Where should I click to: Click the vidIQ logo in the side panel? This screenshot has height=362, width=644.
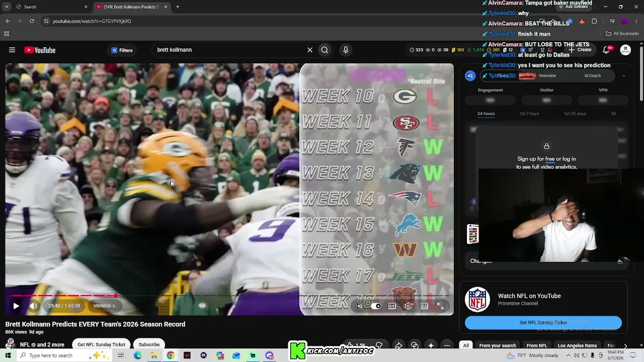pyautogui.click(x=470, y=76)
